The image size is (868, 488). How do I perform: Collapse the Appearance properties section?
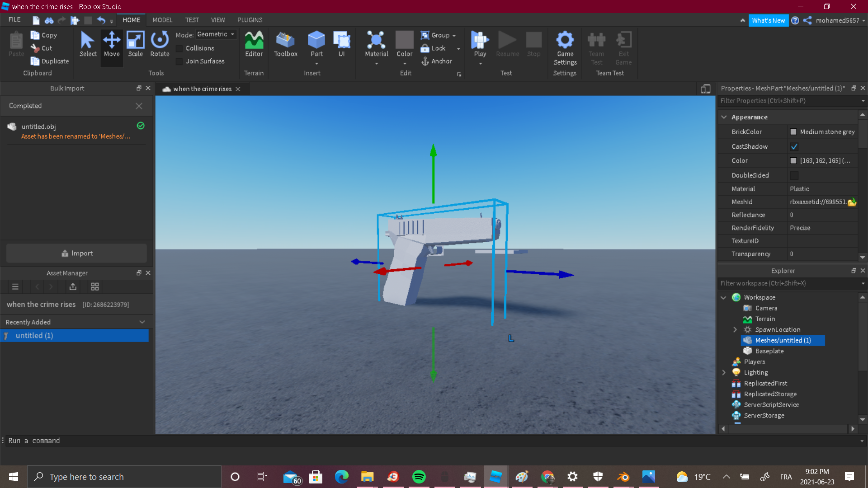(x=724, y=117)
